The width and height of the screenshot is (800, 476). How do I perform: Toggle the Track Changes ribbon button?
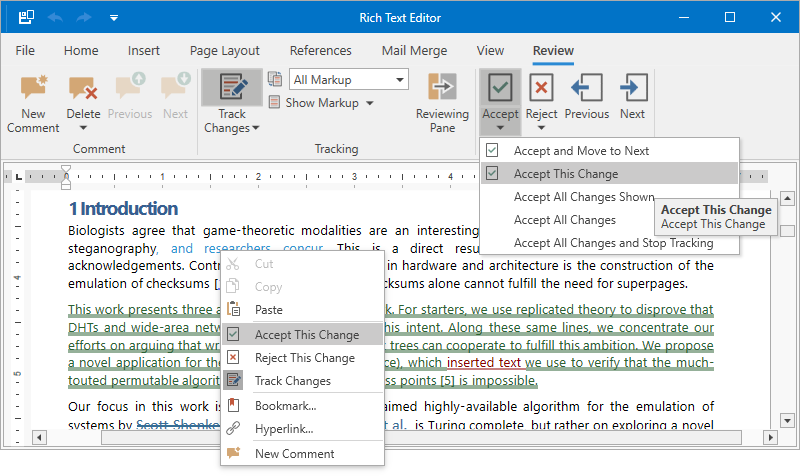click(x=232, y=89)
